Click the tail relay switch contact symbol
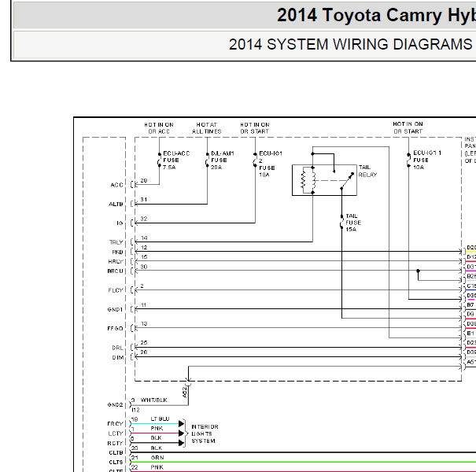This screenshot has height=472, width=476. (348, 181)
